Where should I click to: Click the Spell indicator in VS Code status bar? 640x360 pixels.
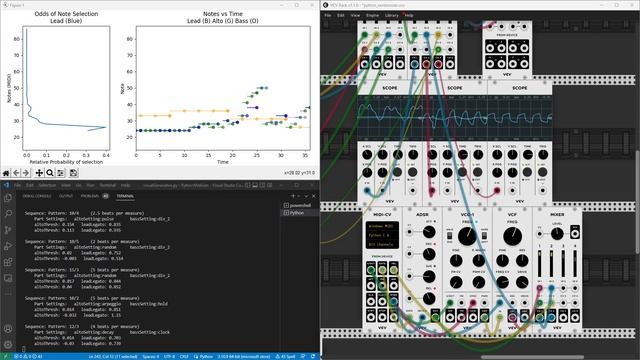click(x=285, y=356)
